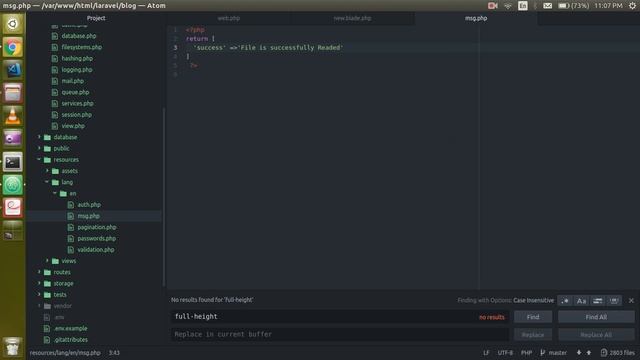This screenshot has height=360, width=640.
Task: Open the .env file in the tree
Action: (x=59, y=317)
